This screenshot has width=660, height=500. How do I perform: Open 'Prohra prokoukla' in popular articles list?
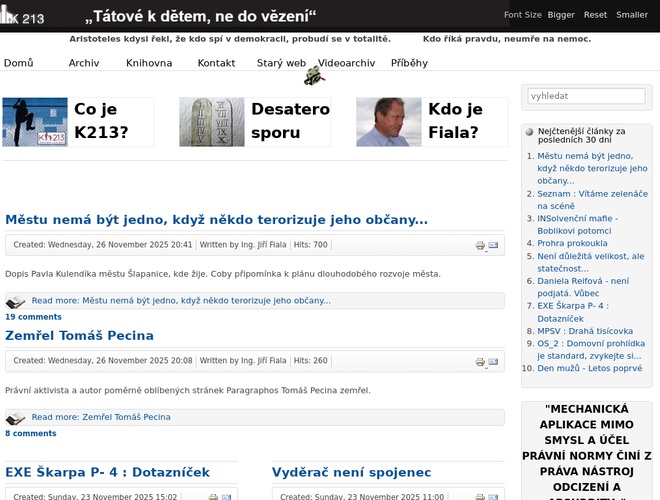point(572,243)
